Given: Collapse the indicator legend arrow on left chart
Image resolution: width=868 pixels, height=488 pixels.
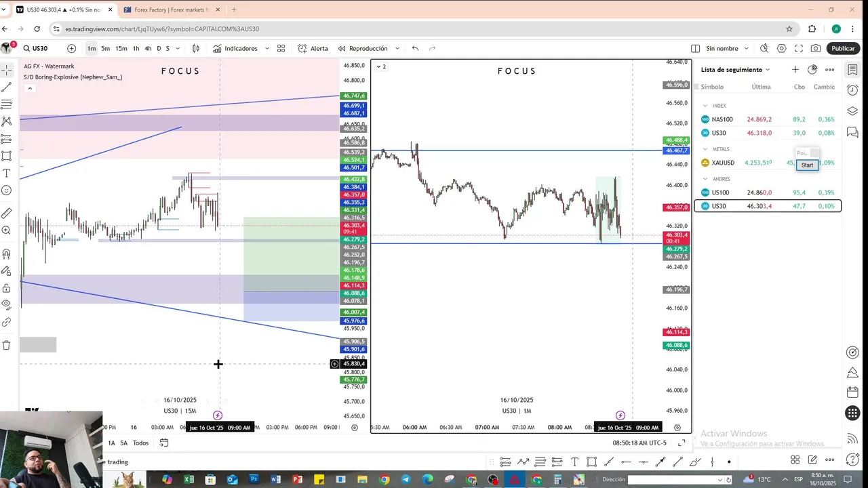Looking at the screenshot, I should [x=30, y=88].
